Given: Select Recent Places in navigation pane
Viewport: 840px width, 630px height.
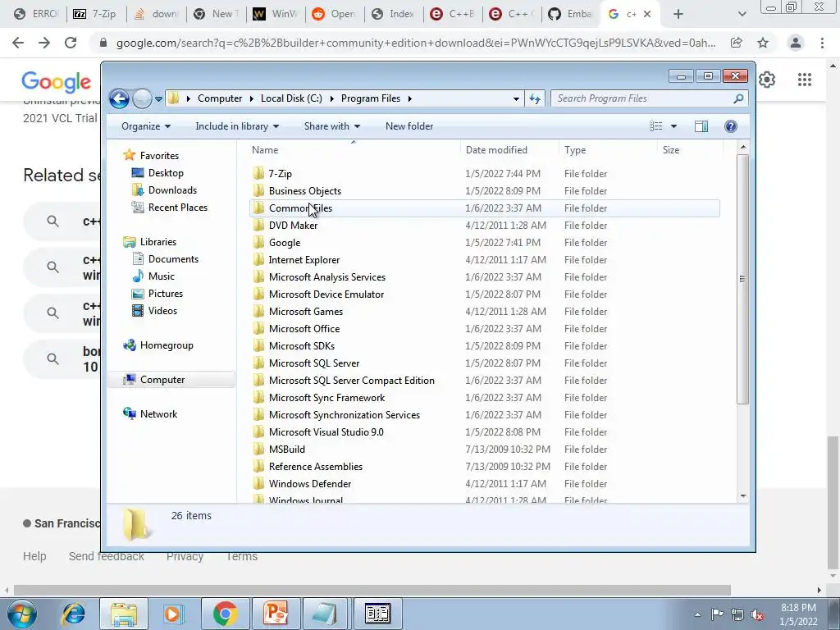Looking at the screenshot, I should pyautogui.click(x=177, y=208).
